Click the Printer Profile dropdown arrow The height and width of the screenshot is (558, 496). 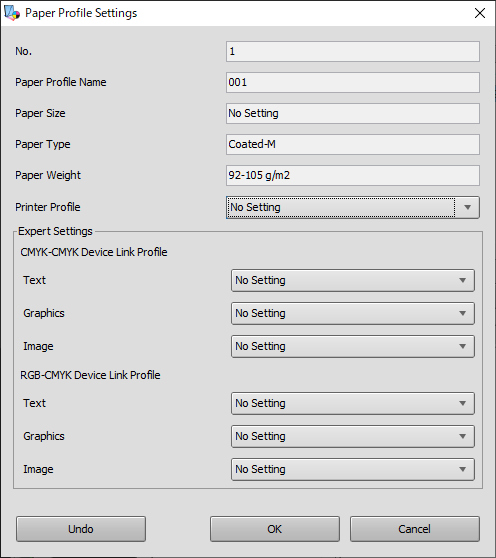pyautogui.click(x=468, y=207)
